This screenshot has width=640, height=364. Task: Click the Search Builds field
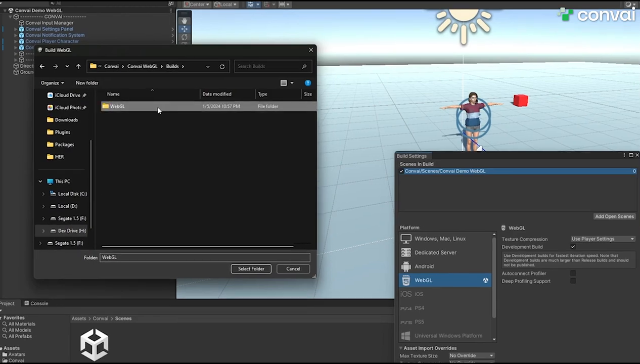pyautogui.click(x=268, y=66)
